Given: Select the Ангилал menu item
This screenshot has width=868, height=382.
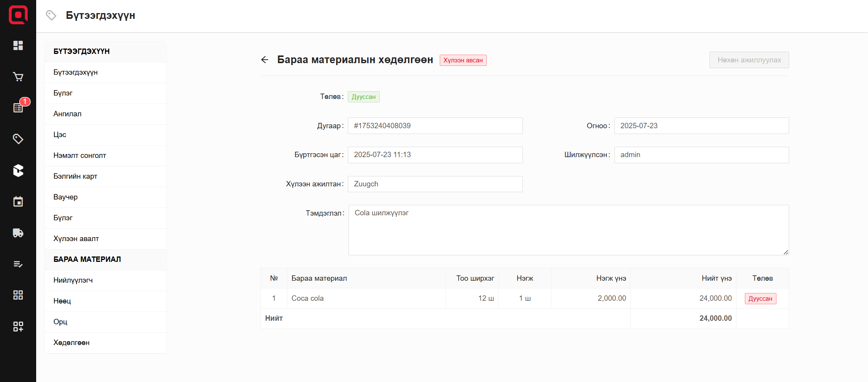Looking at the screenshot, I should pos(67,114).
